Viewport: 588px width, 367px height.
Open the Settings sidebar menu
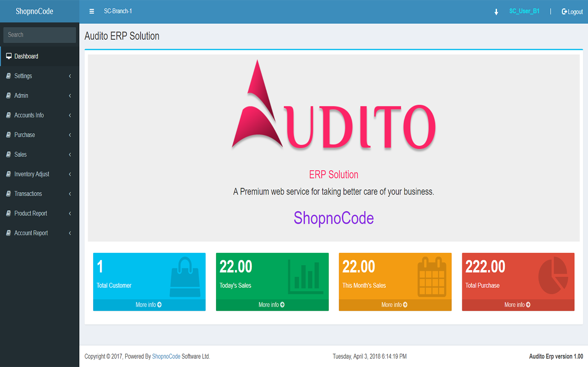[x=40, y=76]
